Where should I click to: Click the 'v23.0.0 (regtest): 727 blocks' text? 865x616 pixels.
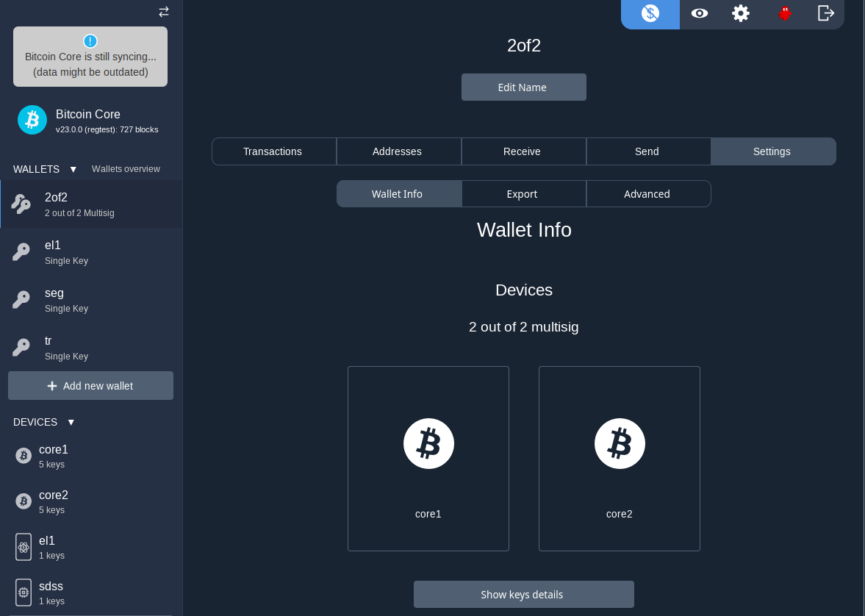(x=107, y=129)
